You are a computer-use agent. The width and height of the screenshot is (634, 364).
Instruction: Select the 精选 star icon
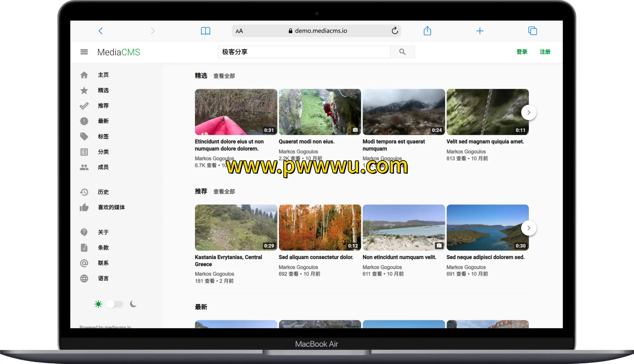(x=84, y=90)
